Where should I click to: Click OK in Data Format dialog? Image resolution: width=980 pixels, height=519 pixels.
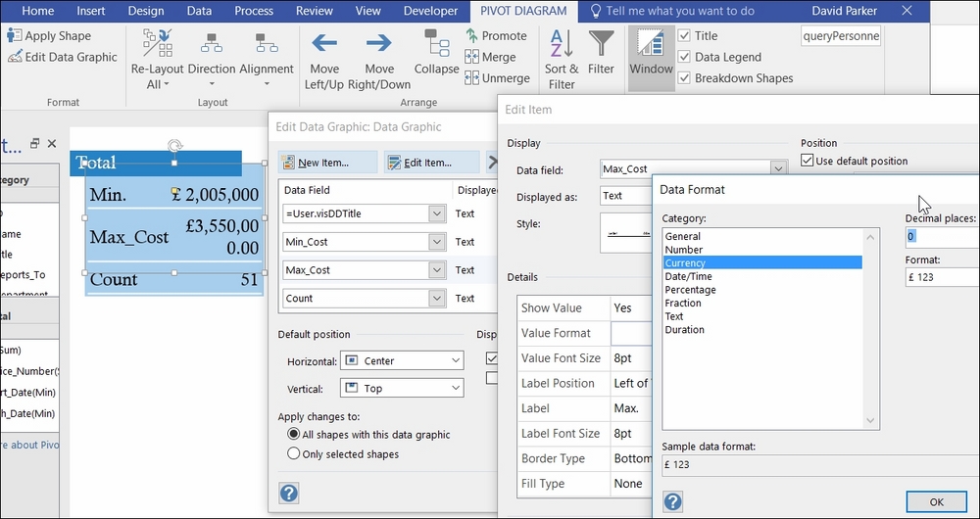936,501
